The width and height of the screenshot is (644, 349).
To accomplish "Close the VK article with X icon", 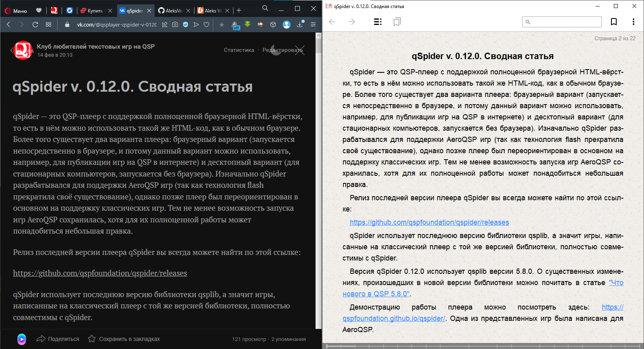I will pyautogui.click(x=299, y=50).
